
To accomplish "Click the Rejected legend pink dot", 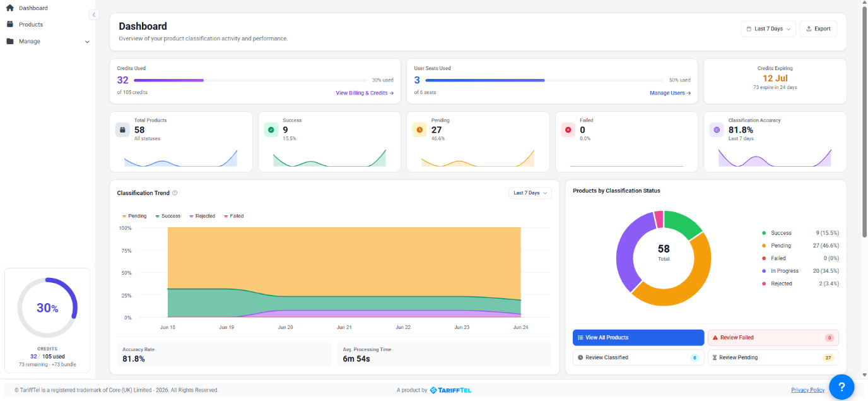I will point(764,284).
